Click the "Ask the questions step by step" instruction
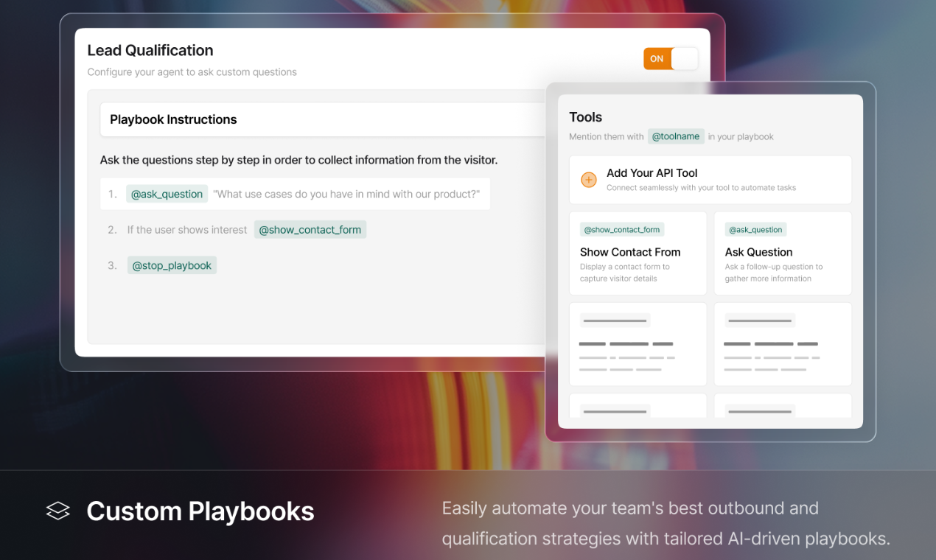The width and height of the screenshot is (936, 560). (298, 160)
